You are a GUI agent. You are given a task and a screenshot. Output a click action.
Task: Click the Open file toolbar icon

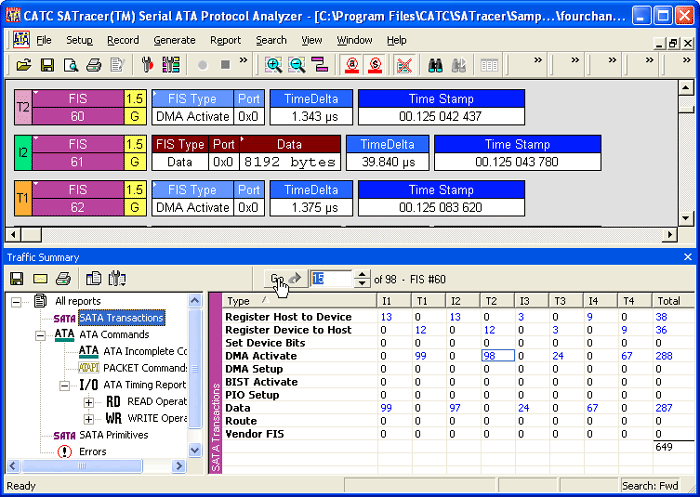coord(24,65)
